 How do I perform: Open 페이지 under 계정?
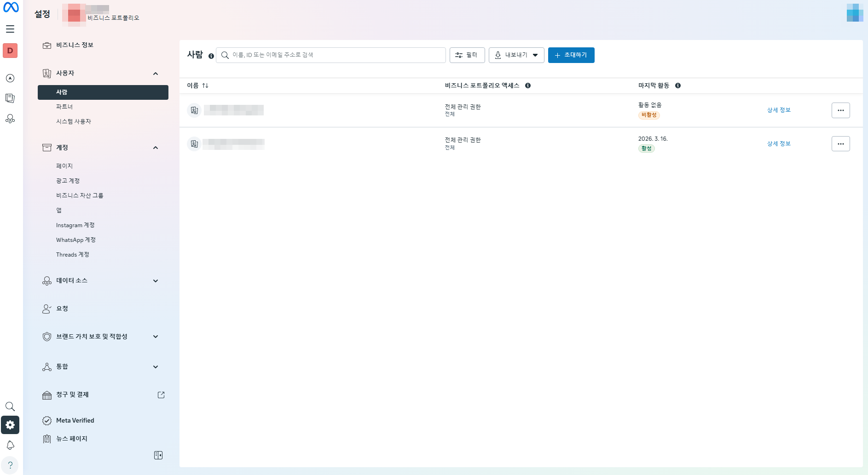(x=64, y=166)
